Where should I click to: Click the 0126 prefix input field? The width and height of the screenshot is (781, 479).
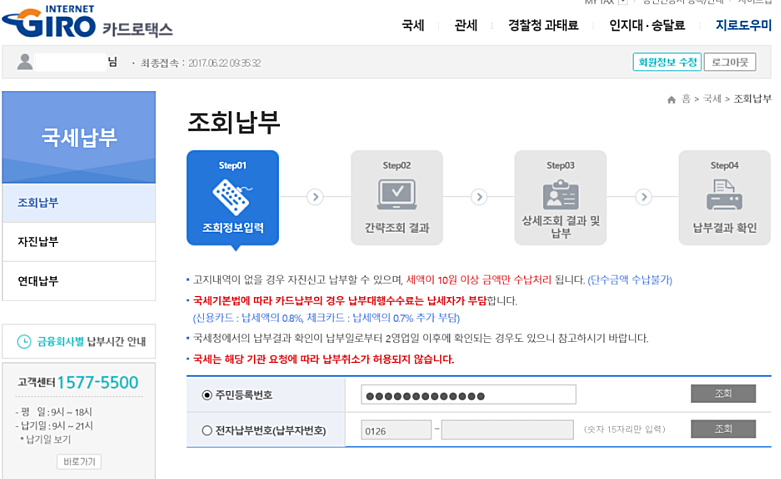click(396, 430)
